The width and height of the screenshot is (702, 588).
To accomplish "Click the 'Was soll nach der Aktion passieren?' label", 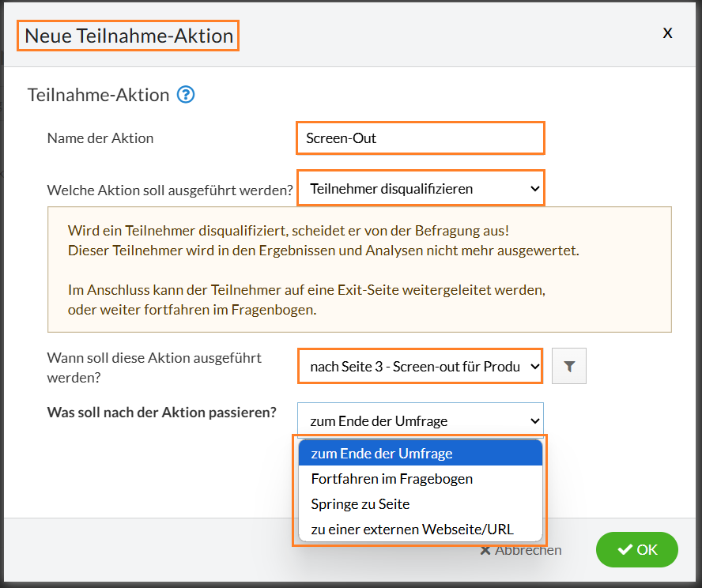I will coord(162,413).
